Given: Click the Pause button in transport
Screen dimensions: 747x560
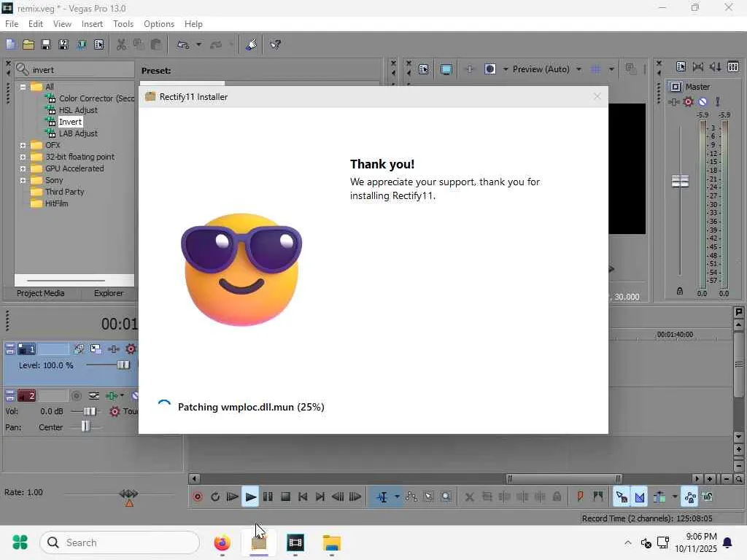Looking at the screenshot, I should 268,497.
